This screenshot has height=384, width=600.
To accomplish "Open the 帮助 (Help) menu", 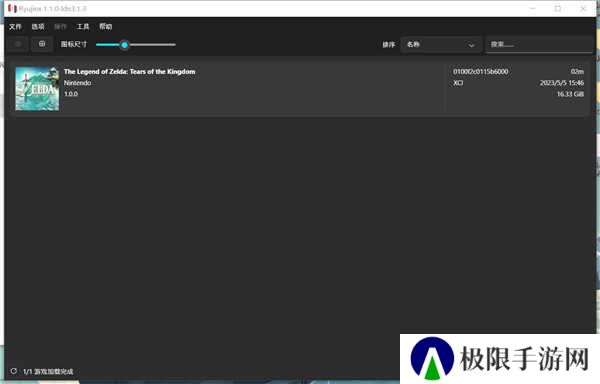I will pyautogui.click(x=106, y=27).
